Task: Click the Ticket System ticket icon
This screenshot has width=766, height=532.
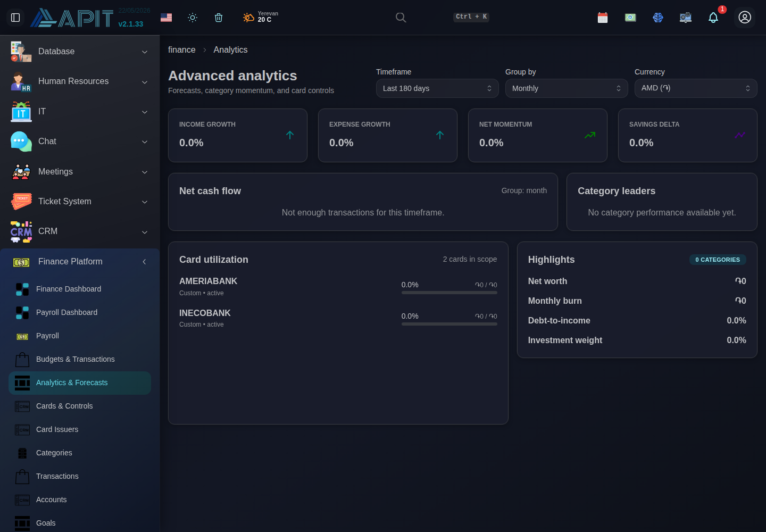Action: [x=21, y=202]
